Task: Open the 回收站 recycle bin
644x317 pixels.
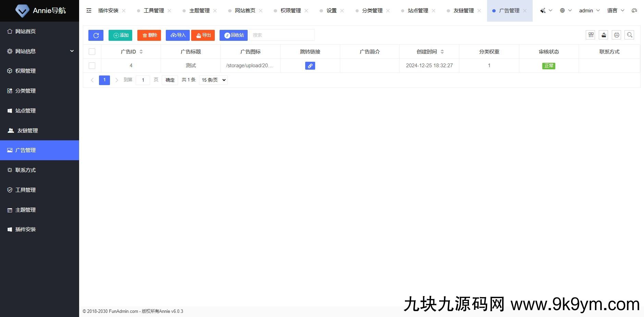Action: pyautogui.click(x=234, y=35)
